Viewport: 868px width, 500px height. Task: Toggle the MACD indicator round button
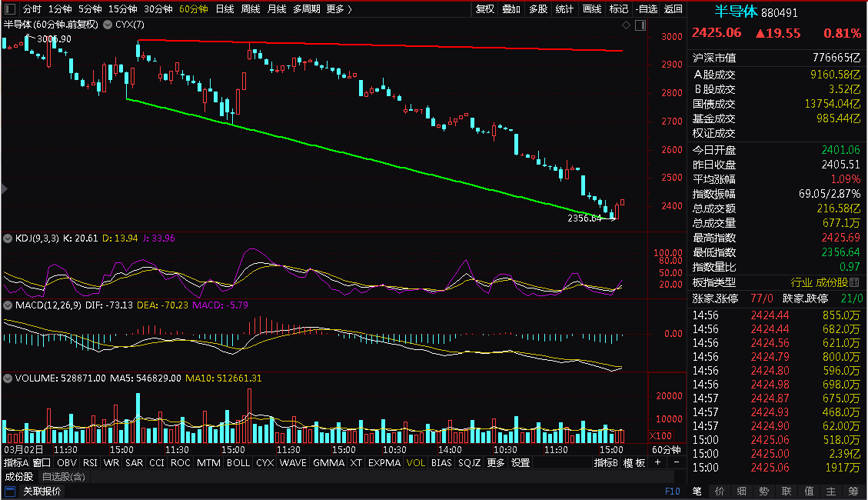[x=8, y=305]
